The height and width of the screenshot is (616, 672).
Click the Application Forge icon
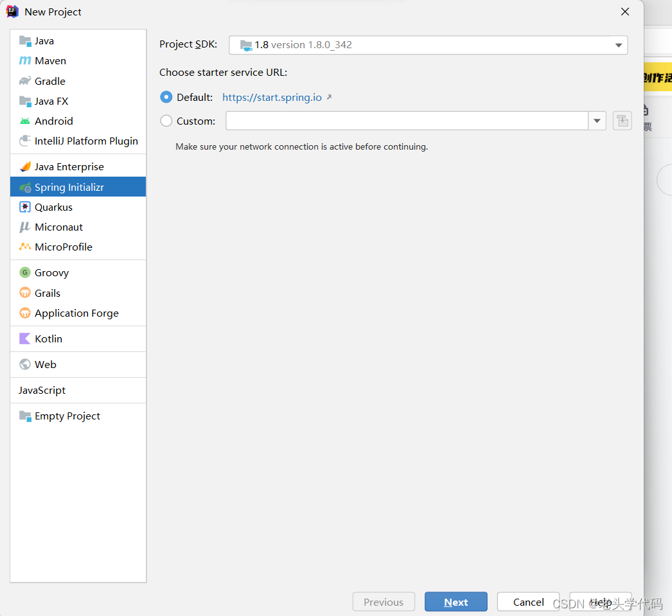coord(25,313)
